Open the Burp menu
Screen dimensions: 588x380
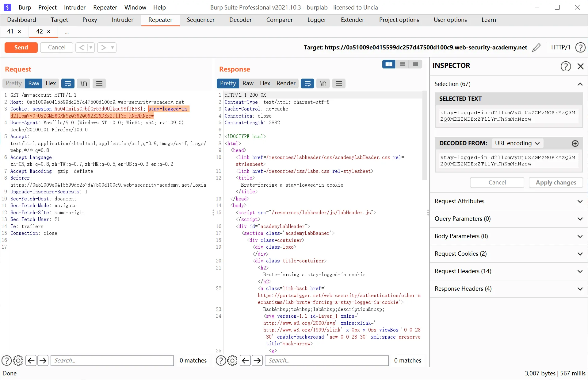(25, 7)
